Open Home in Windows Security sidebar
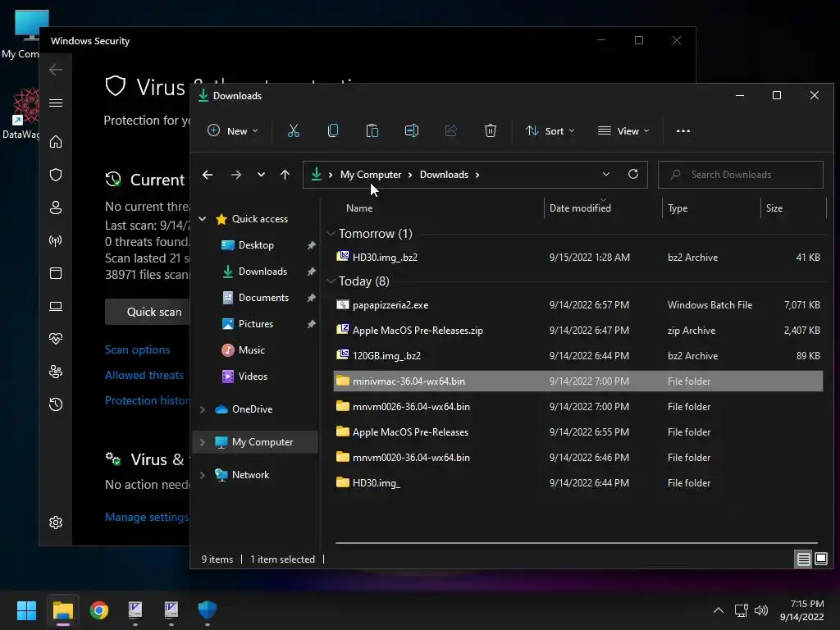 coord(56,142)
